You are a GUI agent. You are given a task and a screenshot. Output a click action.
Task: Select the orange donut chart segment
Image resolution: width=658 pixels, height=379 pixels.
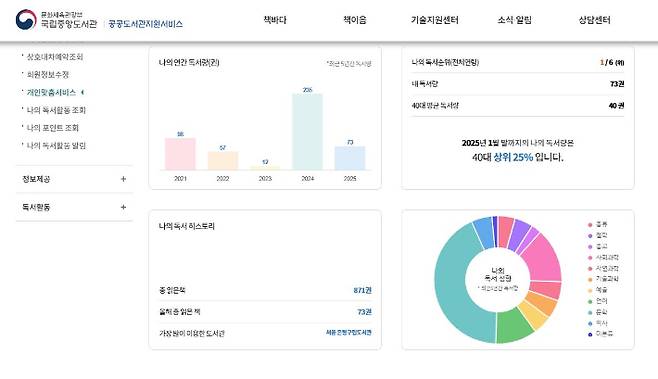543,303
